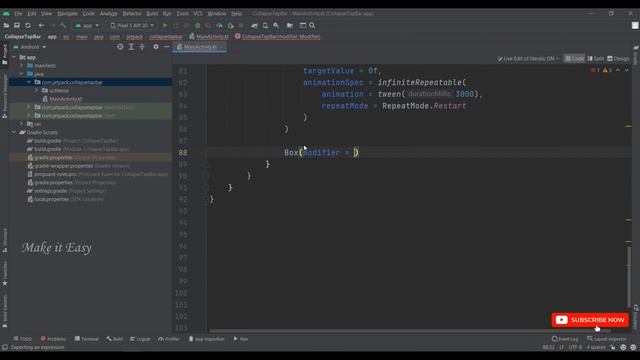Open the Android project view dropdown
This screenshot has height=360, width=640.
[x=29, y=47]
